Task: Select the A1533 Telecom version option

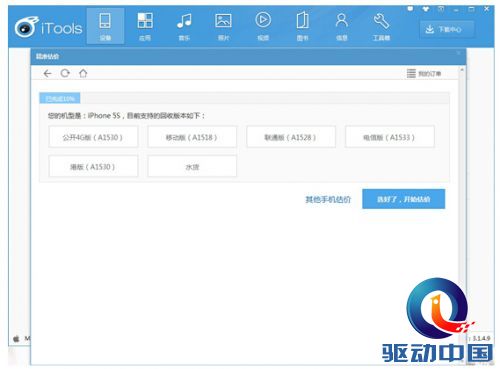Action: click(389, 137)
